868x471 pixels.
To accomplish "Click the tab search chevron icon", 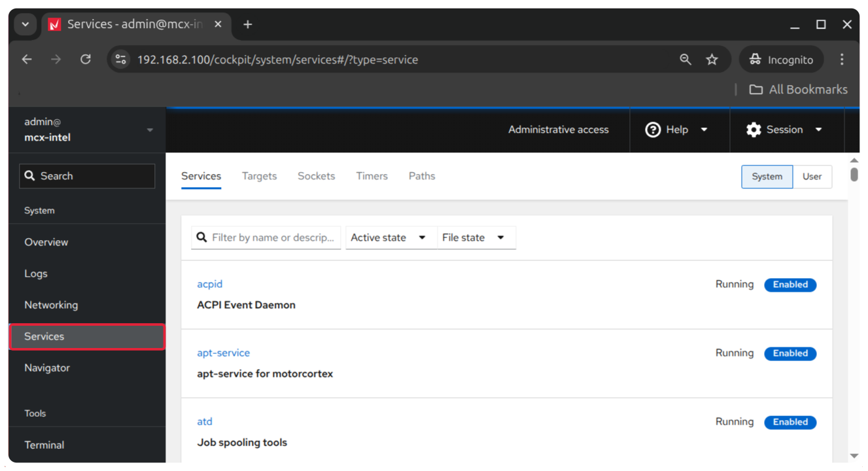I will tap(25, 24).
